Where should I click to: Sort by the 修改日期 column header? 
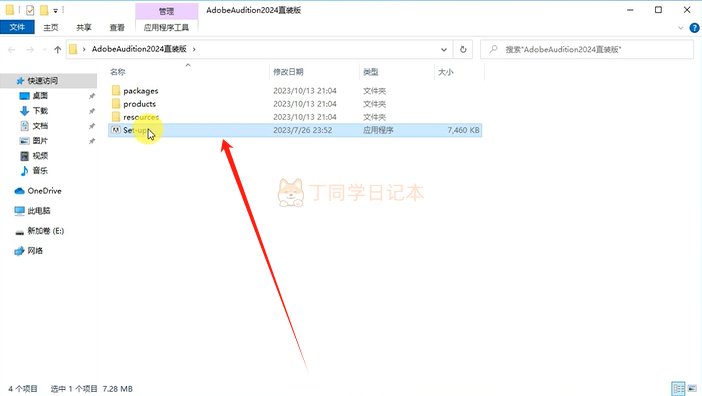[289, 72]
